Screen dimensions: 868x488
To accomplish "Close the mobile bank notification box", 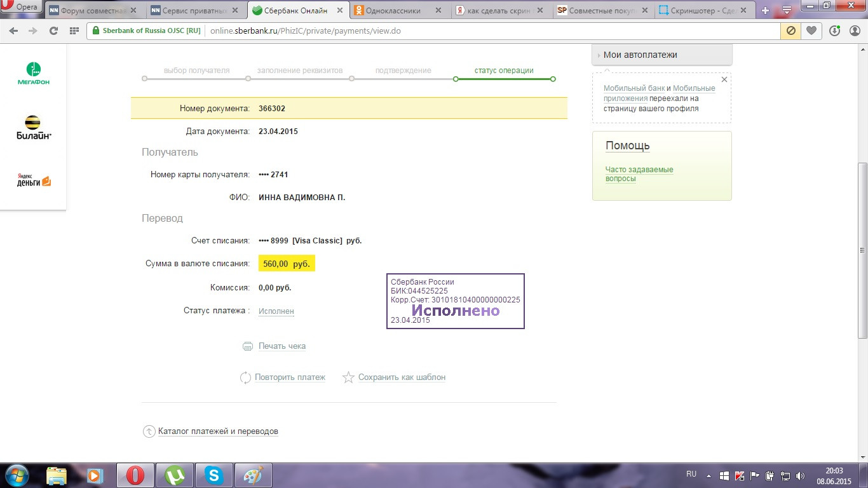I will pyautogui.click(x=724, y=80).
